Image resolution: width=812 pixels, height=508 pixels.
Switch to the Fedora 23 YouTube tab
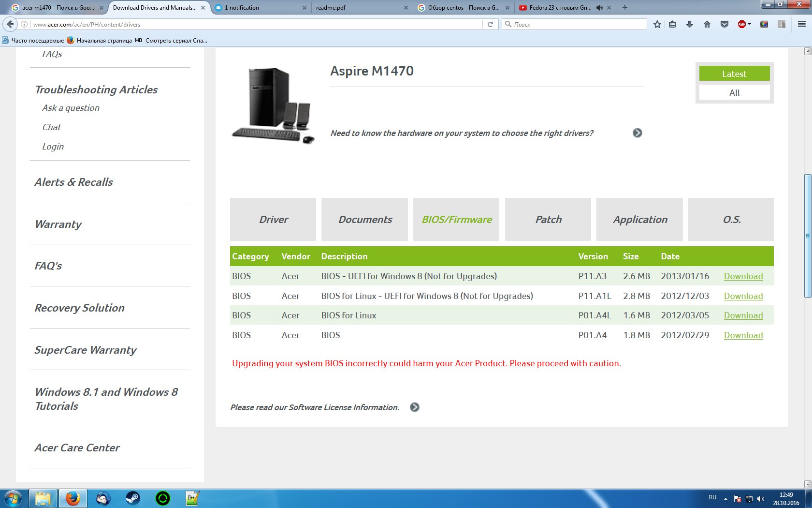click(x=561, y=8)
